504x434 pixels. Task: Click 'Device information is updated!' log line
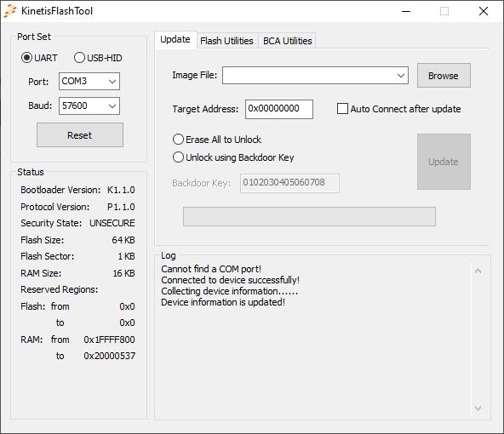click(x=223, y=302)
